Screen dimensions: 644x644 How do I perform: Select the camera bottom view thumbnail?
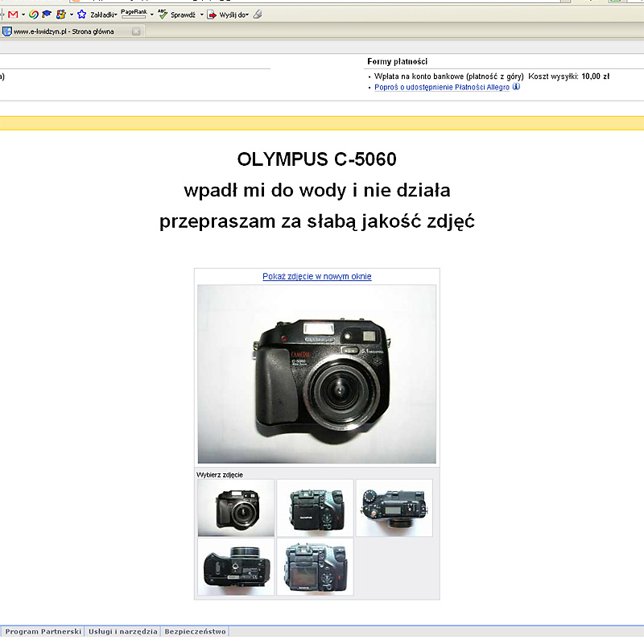click(236, 568)
